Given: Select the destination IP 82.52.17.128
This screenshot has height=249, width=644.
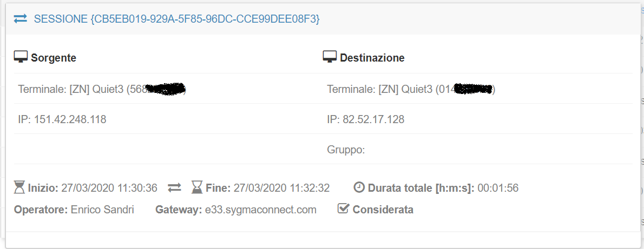Looking at the screenshot, I should point(373,119).
